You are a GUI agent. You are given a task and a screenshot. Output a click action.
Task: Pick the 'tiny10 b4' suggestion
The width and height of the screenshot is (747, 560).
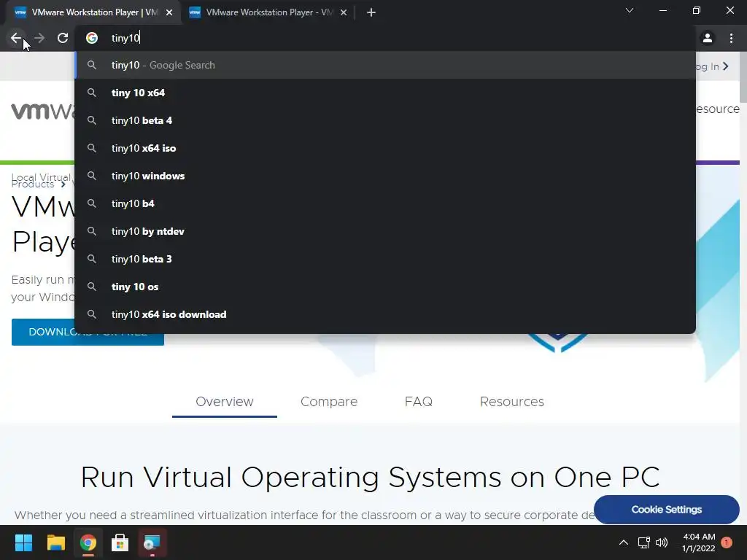pyautogui.click(x=385, y=203)
